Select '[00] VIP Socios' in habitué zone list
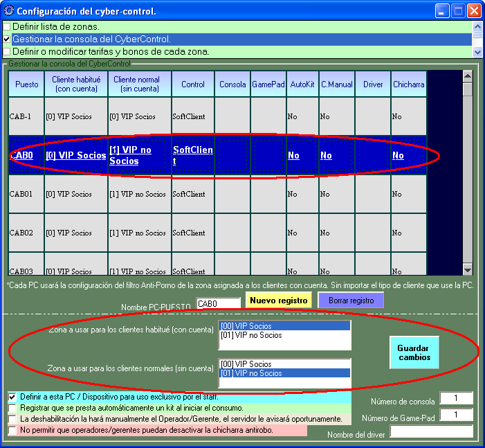485x448 pixels. (x=284, y=326)
